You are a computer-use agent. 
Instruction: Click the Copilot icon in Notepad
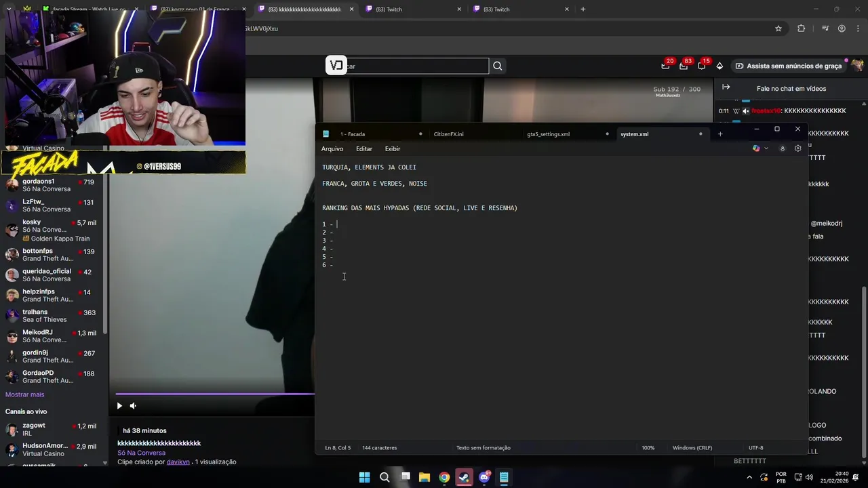point(756,148)
